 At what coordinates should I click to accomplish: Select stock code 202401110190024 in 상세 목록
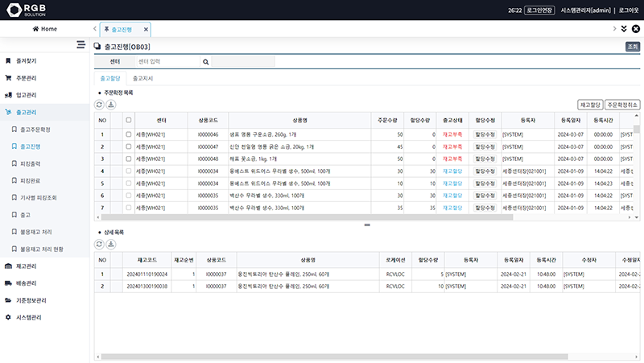pyautogui.click(x=147, y=274)
